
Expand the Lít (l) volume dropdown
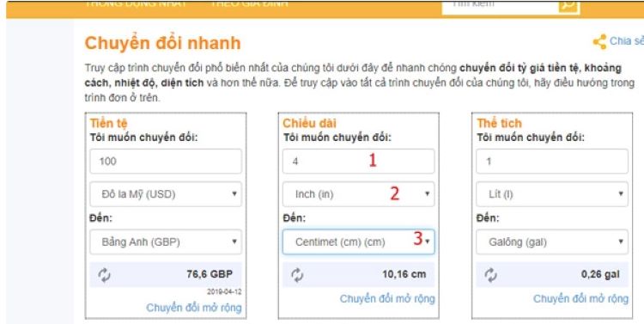point(552,194)
